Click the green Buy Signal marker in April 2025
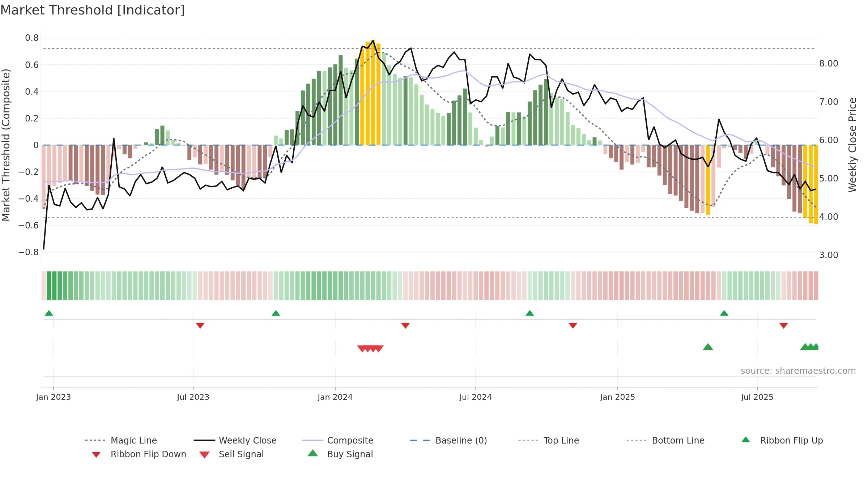The height and width of the screenshot is (488, 868). coord(708,347)
